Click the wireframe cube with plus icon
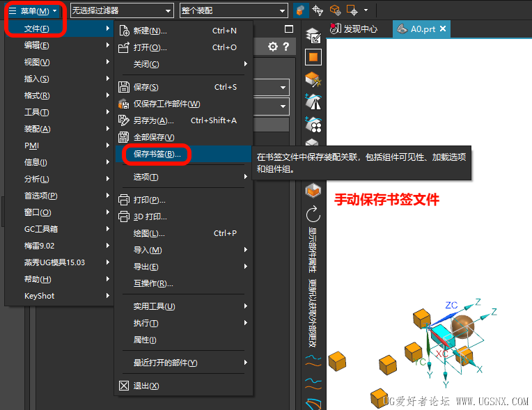This screenshot has width=532, height=410. click(x=335, y=10)
